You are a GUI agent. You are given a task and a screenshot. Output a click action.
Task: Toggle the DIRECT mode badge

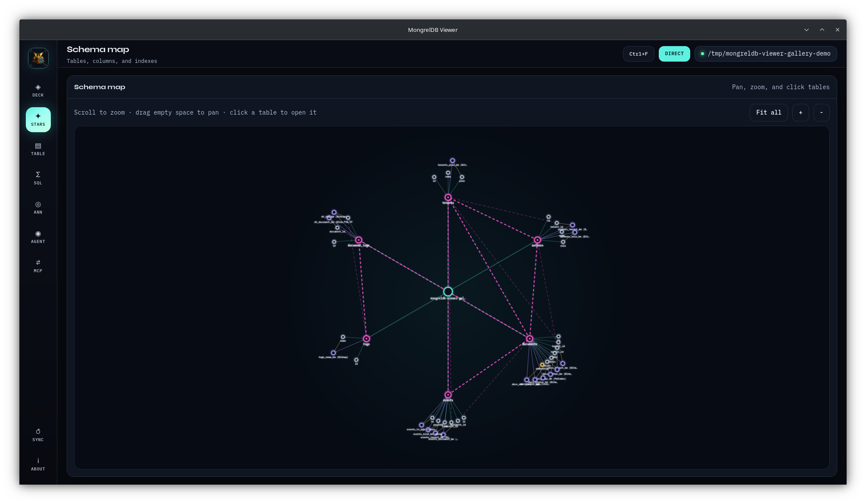[x=674, y=54]
